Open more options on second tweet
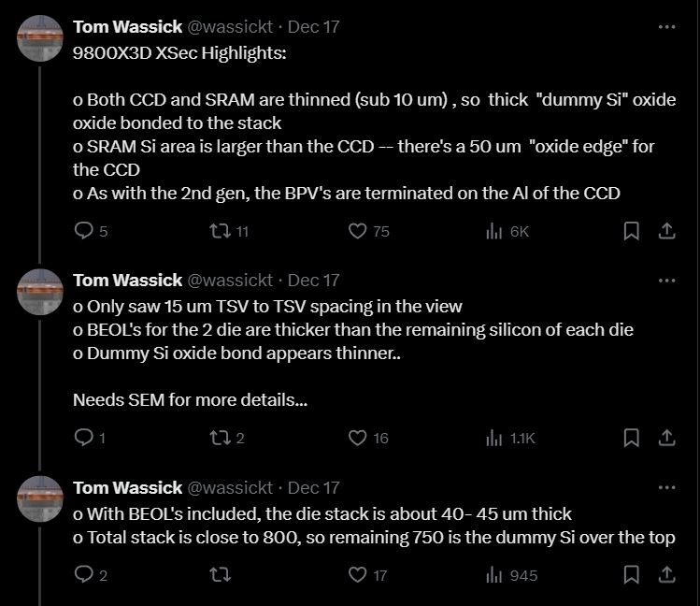The width and height of the screenshot is (700, 606). [666, 280]
